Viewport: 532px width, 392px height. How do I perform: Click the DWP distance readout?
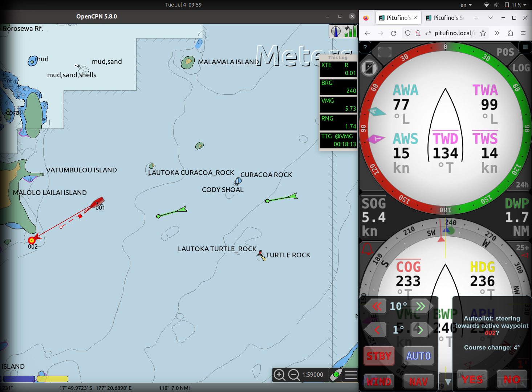tap(517, 217)
